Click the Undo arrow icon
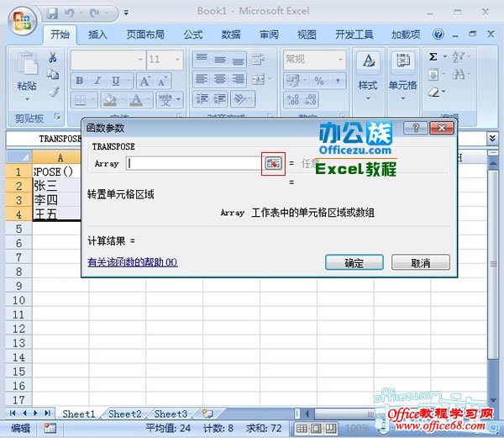 (69, 13)
